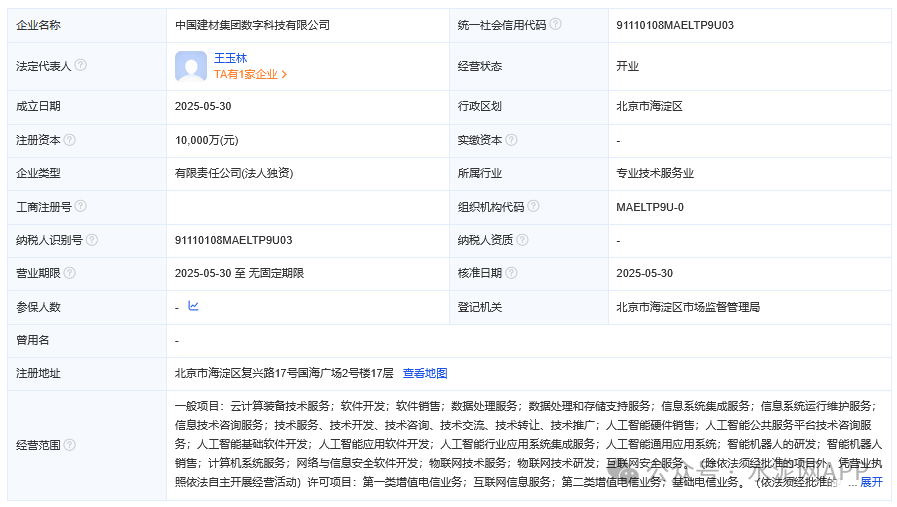Open the TA有1家企业 link
The height and width of the screenshot is (507, 897).
pyautogui.click(x=250, y=74)
